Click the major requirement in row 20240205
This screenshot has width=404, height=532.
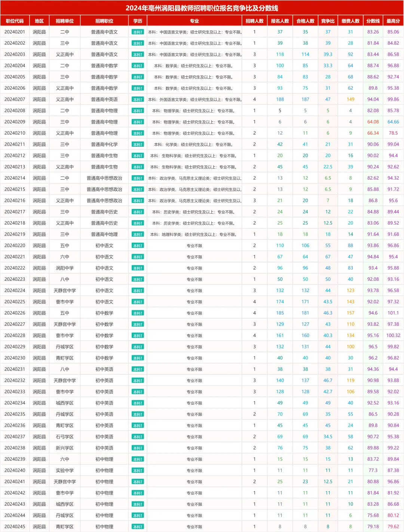pos(195,77)
